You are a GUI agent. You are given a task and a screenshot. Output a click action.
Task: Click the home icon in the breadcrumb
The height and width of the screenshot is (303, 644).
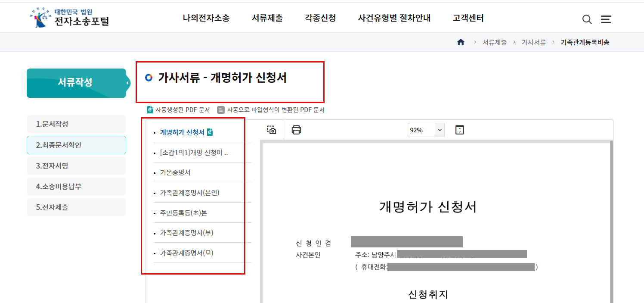coord(461,42)
